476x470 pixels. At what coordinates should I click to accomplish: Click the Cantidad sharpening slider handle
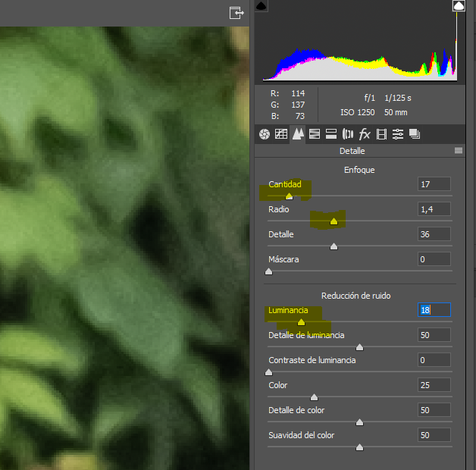(x=289, y=196)
